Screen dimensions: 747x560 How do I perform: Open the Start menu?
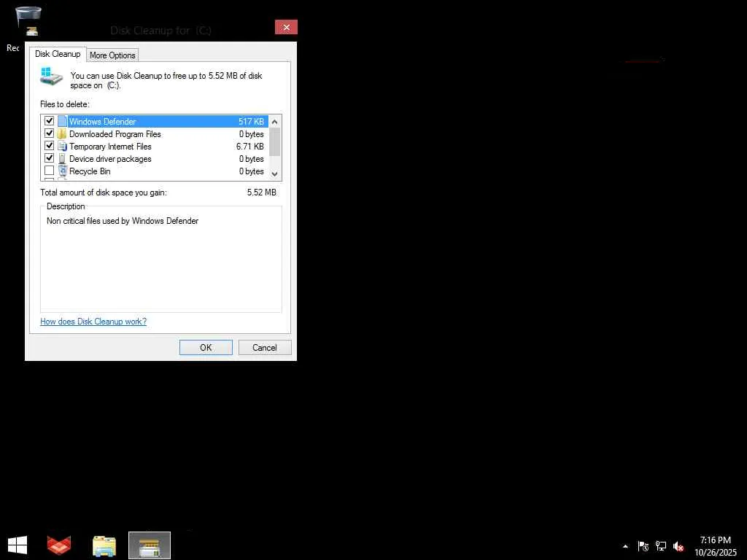coord(18,545)
